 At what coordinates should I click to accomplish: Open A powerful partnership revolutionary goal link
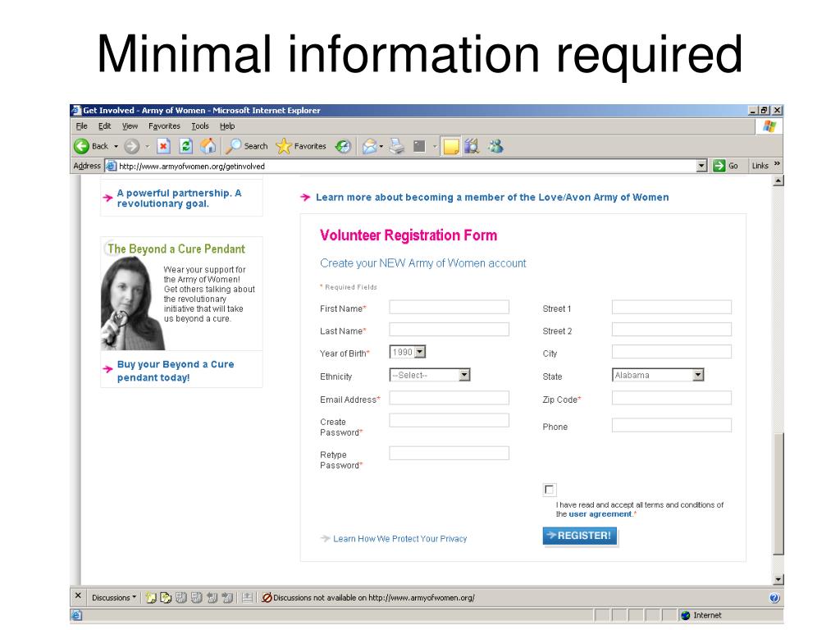(179, 199)
